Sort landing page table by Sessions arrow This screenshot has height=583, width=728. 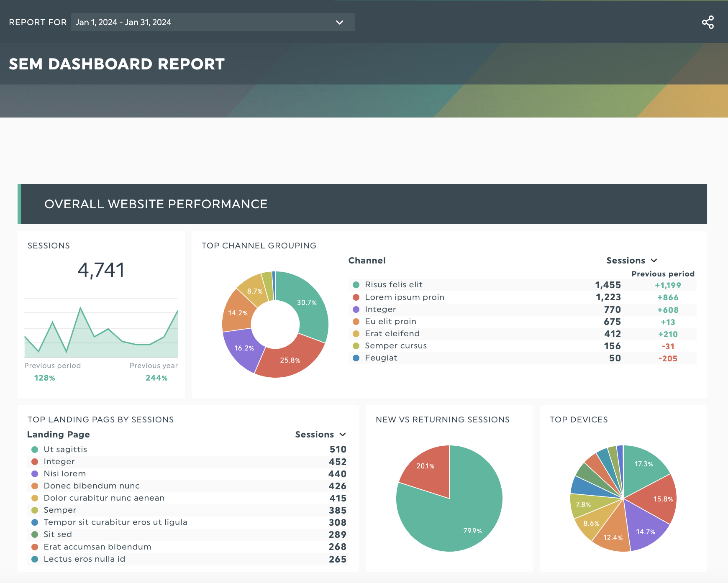click(343, 435)
